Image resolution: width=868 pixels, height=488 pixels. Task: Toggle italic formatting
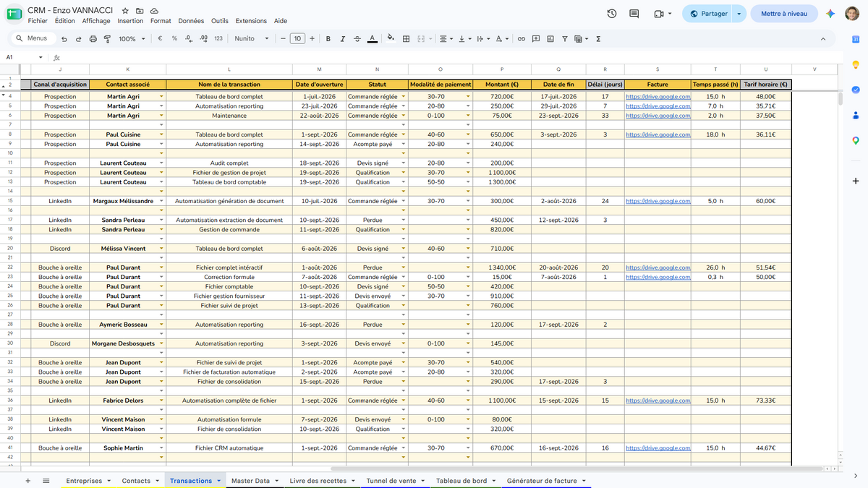point(343,39)
